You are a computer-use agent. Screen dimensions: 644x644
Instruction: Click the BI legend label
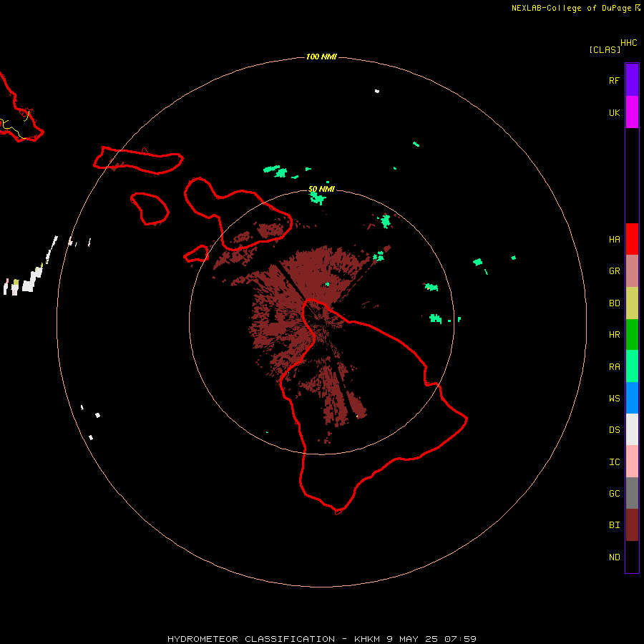point(614,525)
